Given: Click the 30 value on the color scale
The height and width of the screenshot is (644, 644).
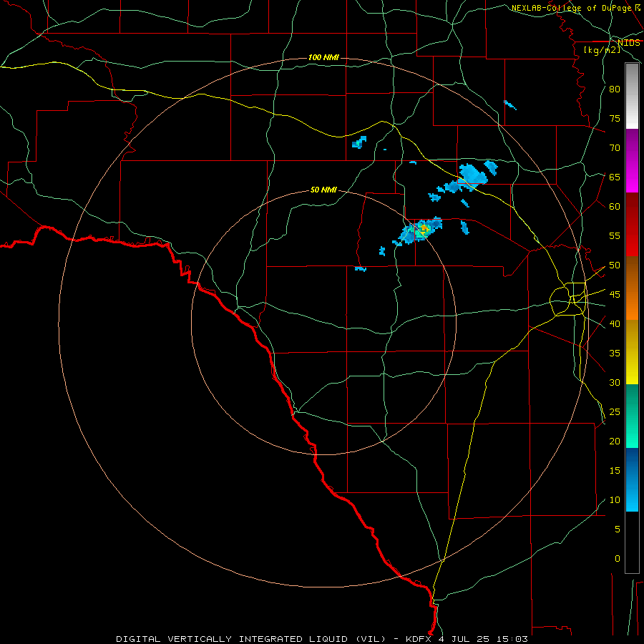Looking at the screenshot, I should (x=615, y=382).
